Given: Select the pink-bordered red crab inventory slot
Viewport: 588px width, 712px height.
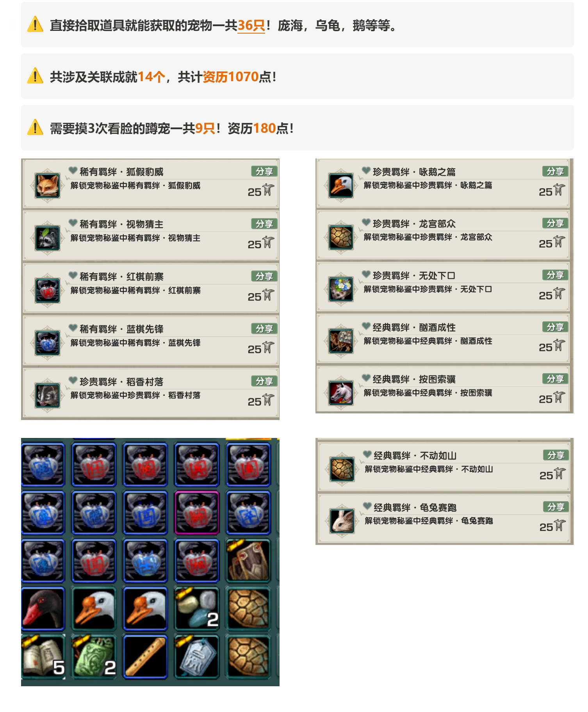Looking at the screenshot, I should (x=197, y=513).
